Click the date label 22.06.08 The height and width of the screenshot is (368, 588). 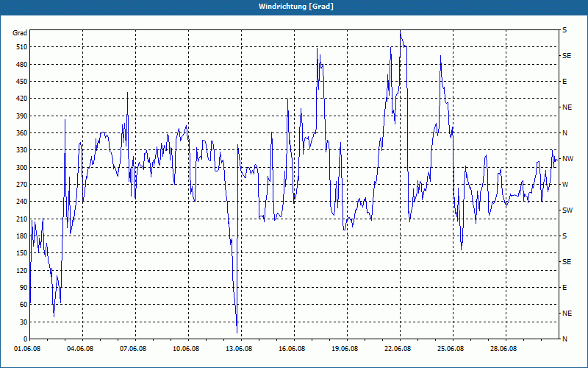(x=398, y=349)
